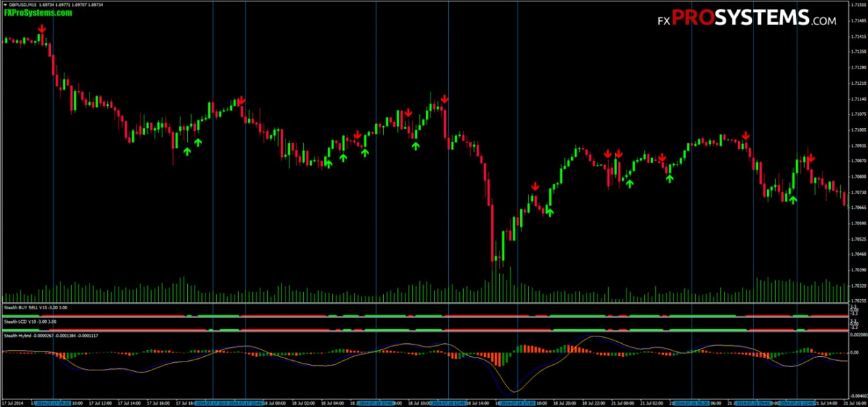Viewport: 868px width, 407px height.
Task: Select the Stealth BUY SELL V10 indicator label
Action: click(x=35, y=308)
